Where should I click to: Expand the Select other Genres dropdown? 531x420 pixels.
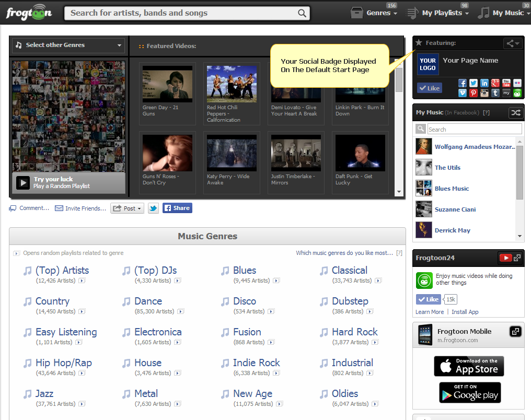pos(68,45)
